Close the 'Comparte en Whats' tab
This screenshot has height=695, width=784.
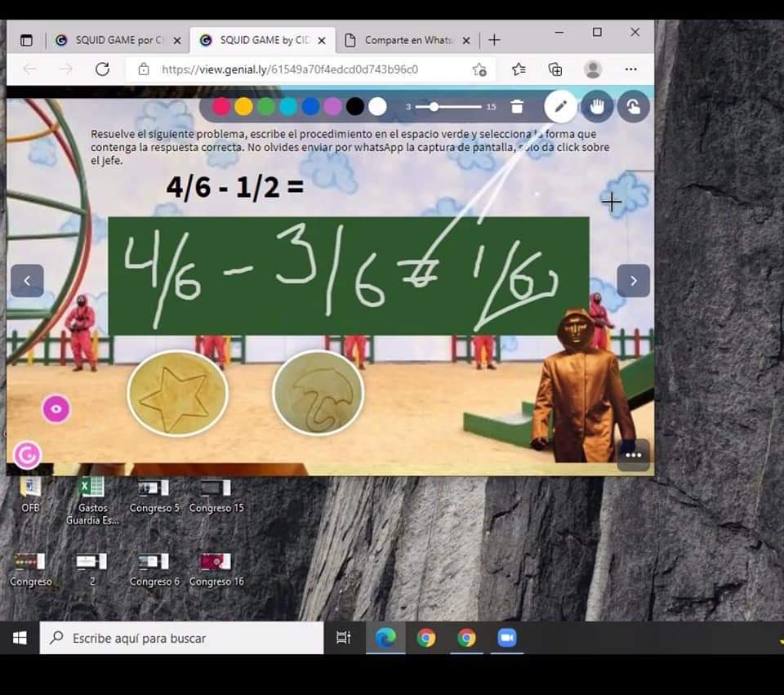point(466,41)
